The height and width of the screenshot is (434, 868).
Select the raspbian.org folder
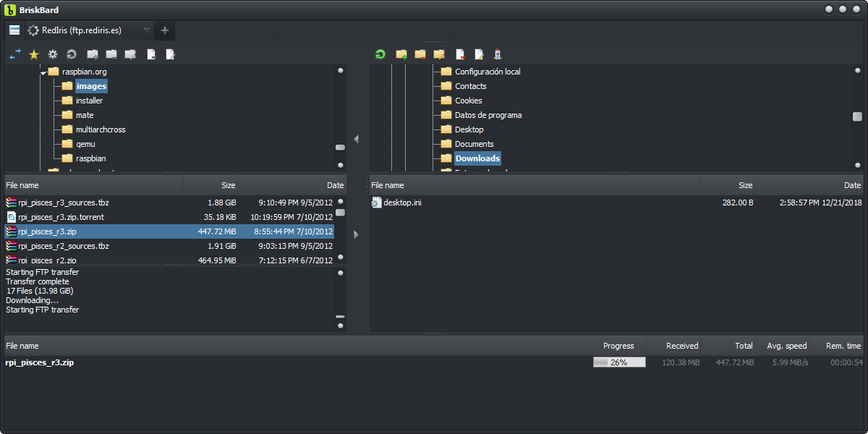[x=85, y=72]
